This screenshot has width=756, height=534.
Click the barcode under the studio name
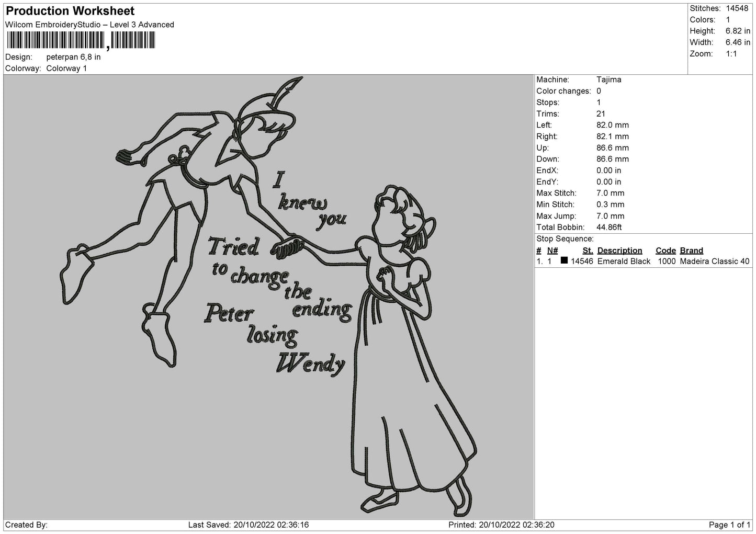tap(81, 41)
